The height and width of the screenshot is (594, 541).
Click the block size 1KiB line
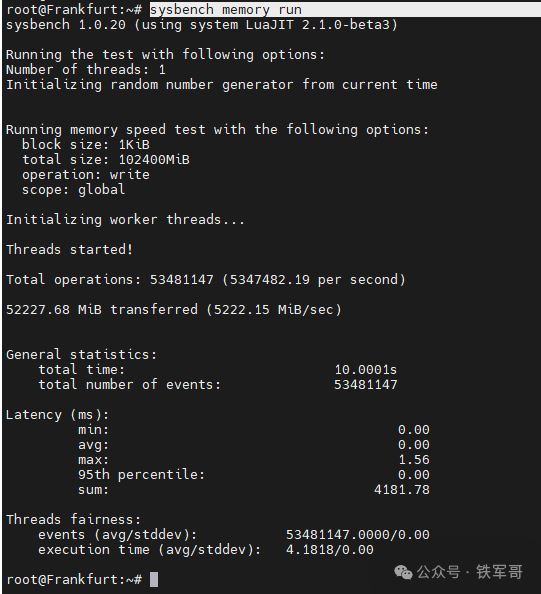point(86,145)
